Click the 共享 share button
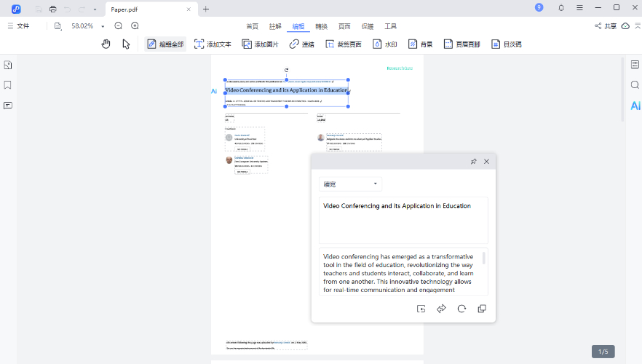The width and height of the screenshot is (642, 364). click(x=605, y=26)
